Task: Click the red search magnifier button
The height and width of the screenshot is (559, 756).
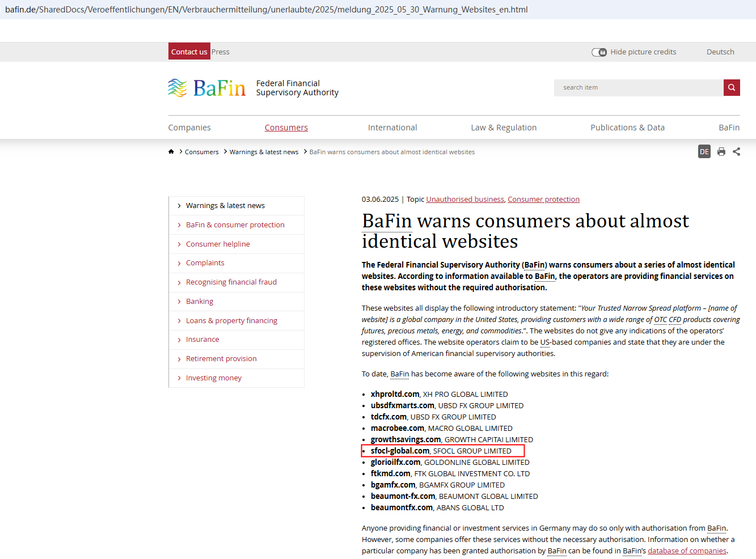Action: pos(732,87)
